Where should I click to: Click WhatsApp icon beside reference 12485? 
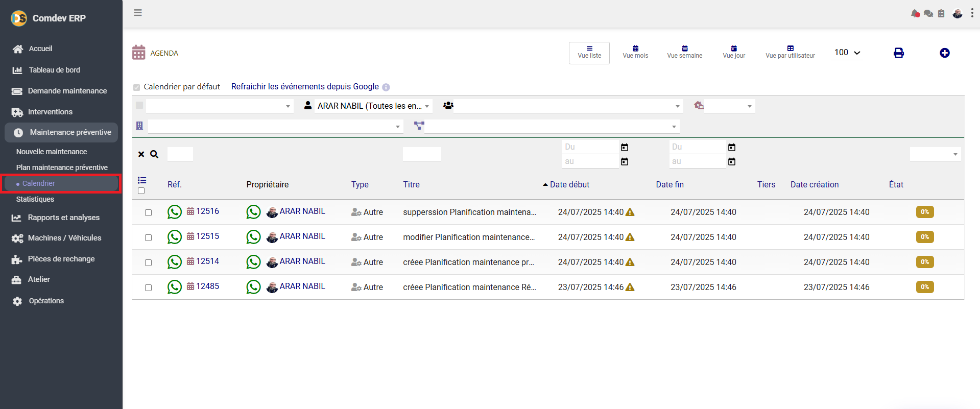point(175,287)
